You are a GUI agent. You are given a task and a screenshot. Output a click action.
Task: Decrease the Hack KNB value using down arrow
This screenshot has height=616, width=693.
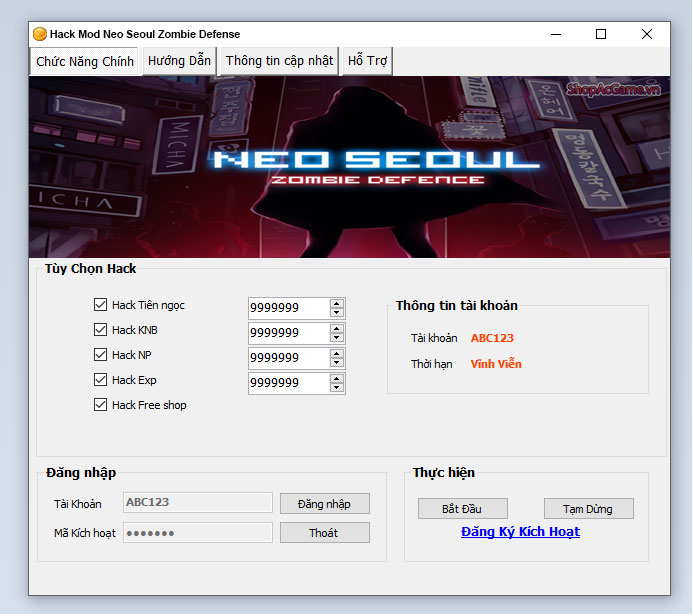pos(337,338)
